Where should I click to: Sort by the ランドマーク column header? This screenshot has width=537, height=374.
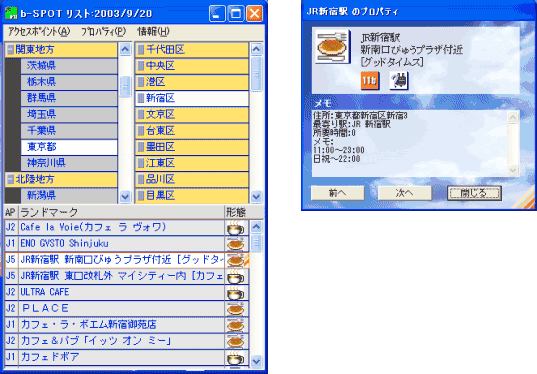121,212
